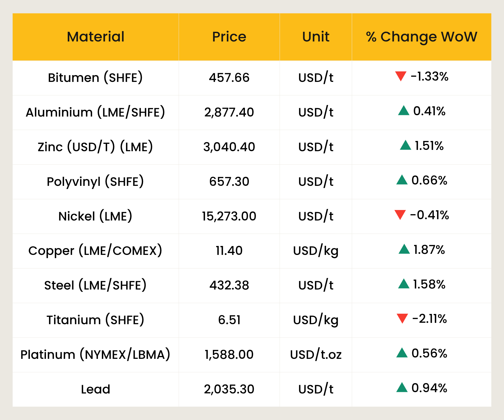Click the green up arrow for Platinum
The width and height of the screenshot is (504, 420).
(x=402, y=353)
